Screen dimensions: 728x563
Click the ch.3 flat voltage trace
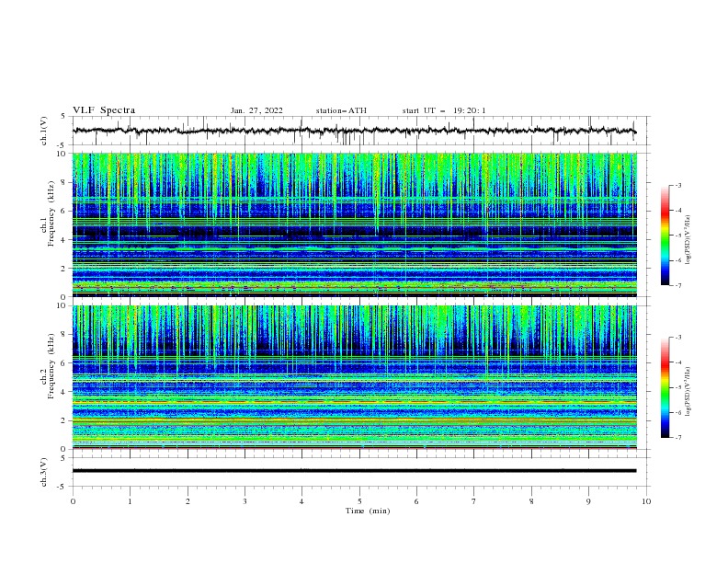click(354, 471)
